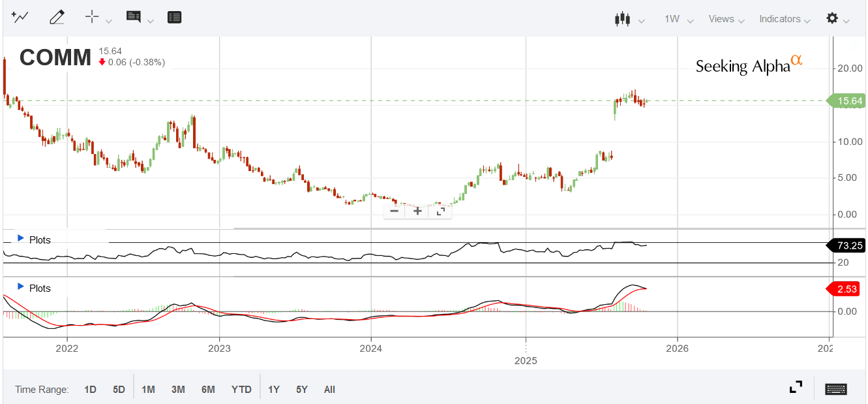Collapse the MACD Plots panel
Screen dimensions: 868x404
click(21, 288)
